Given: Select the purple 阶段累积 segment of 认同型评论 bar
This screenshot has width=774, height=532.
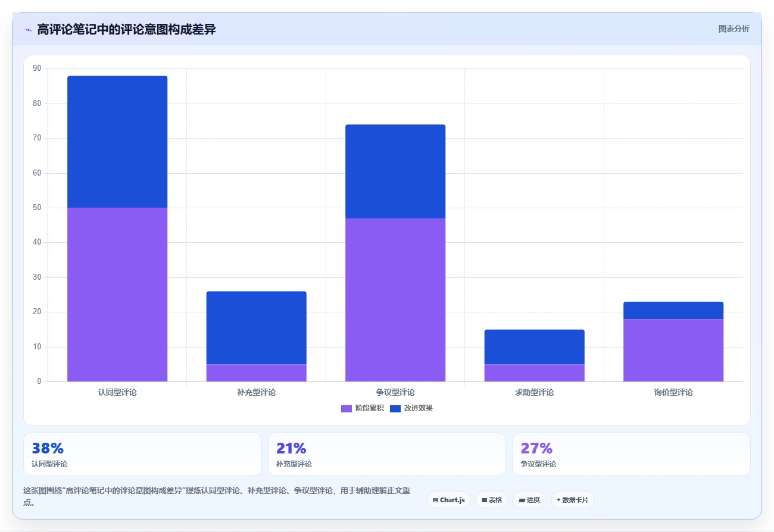Looking at the screenshot, I should 117,295.
